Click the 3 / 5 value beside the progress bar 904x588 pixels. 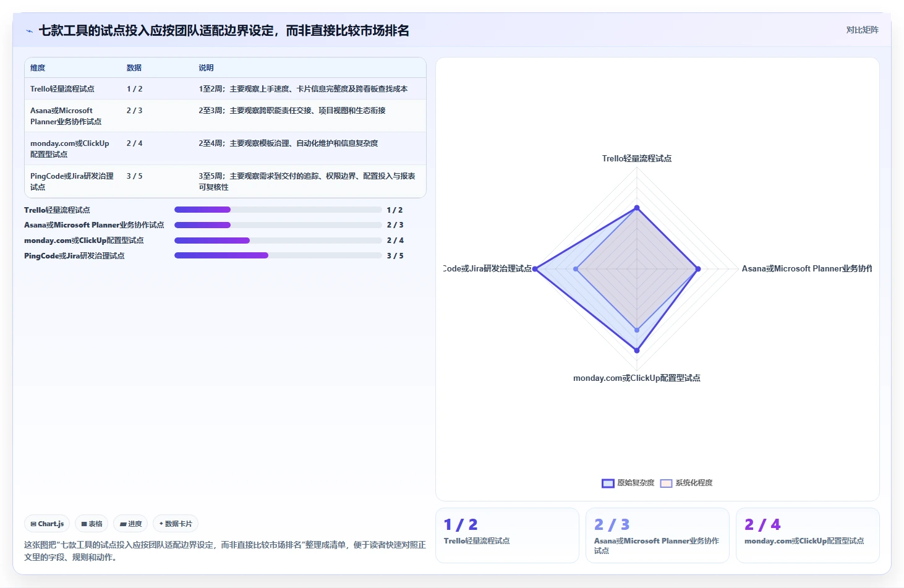pyautogui.click(x=395, y=256)
